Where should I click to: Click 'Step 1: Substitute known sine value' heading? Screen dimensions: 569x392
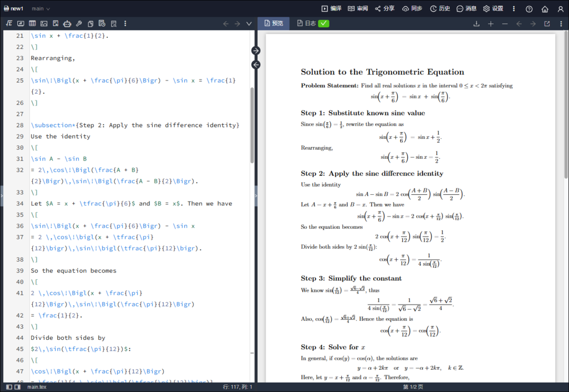[x=362, y=113]
